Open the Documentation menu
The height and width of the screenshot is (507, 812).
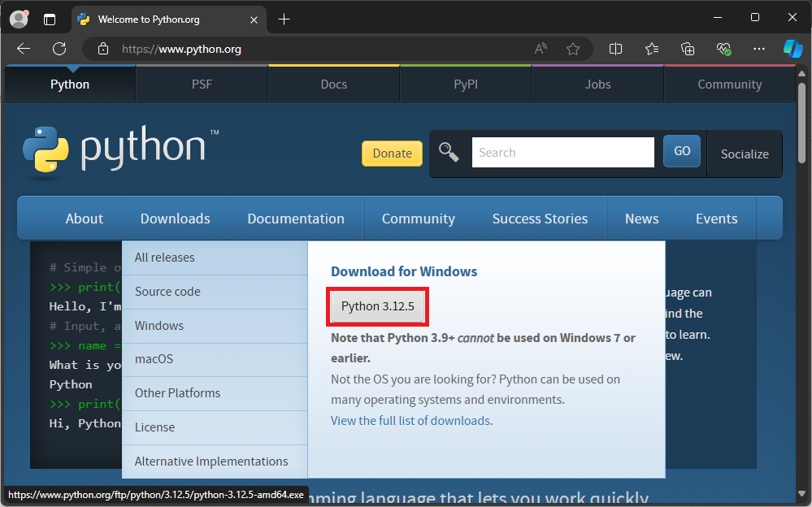pos(296,219)
